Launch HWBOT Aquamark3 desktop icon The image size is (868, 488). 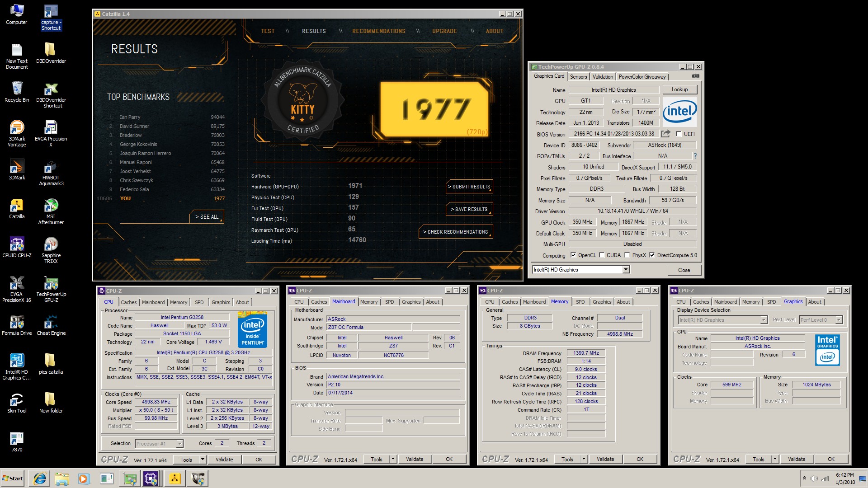pyautogui.click(x=51, y=173)
